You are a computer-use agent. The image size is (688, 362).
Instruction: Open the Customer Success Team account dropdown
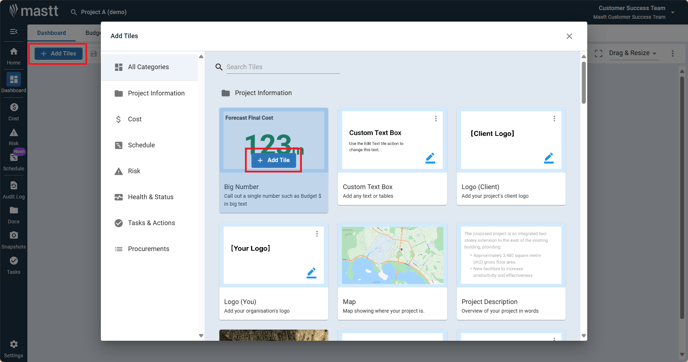click(673, 12)
